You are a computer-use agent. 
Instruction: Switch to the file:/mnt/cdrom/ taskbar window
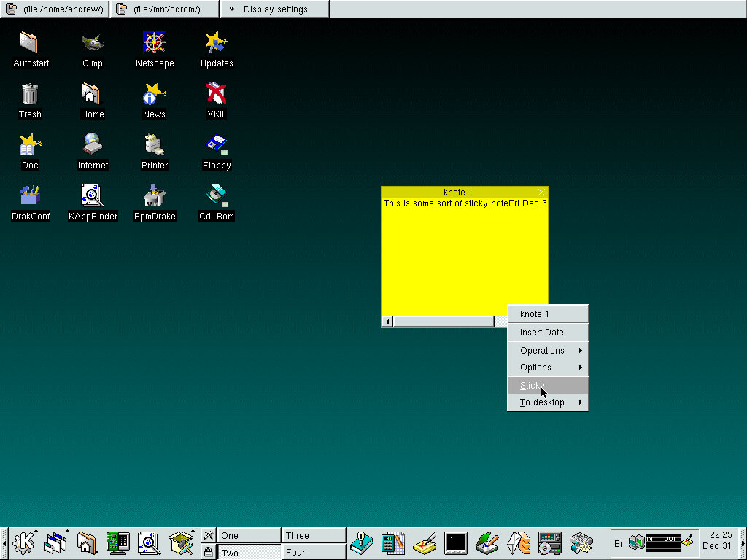click(165, 9)
